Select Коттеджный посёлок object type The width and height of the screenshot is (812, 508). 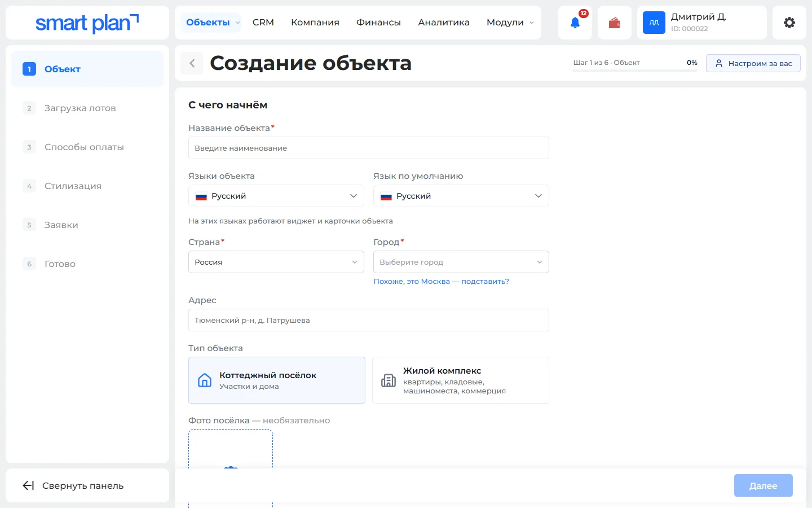coord(277,380)
